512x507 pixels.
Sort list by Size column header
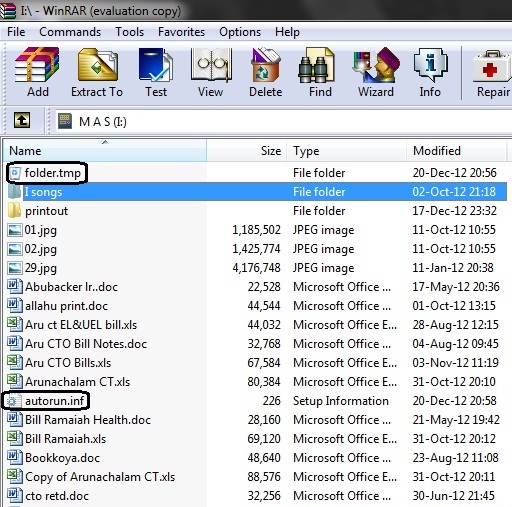(247, 151)
